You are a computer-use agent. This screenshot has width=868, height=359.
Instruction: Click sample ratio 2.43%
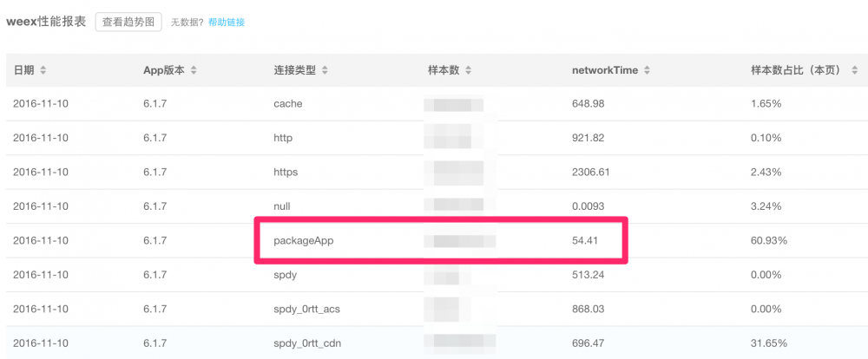pos(766,172)
